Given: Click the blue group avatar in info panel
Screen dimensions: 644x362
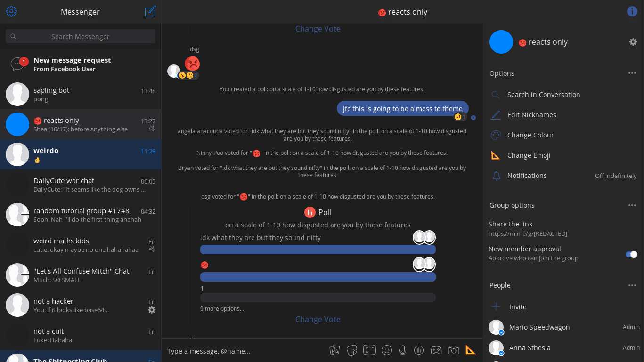Looking at the screenshot, I should (501, 42).
